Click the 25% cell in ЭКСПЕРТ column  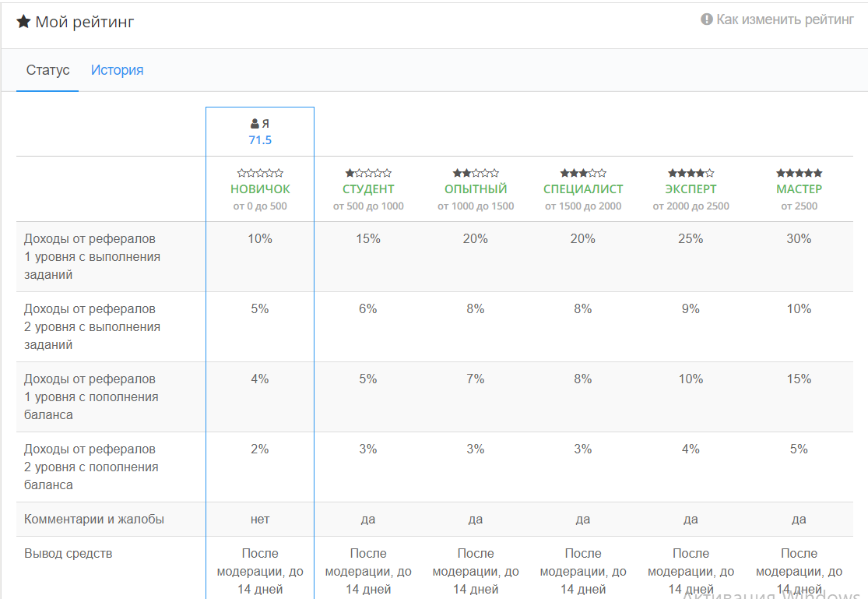pyautogui.click(x=691, y=239)
